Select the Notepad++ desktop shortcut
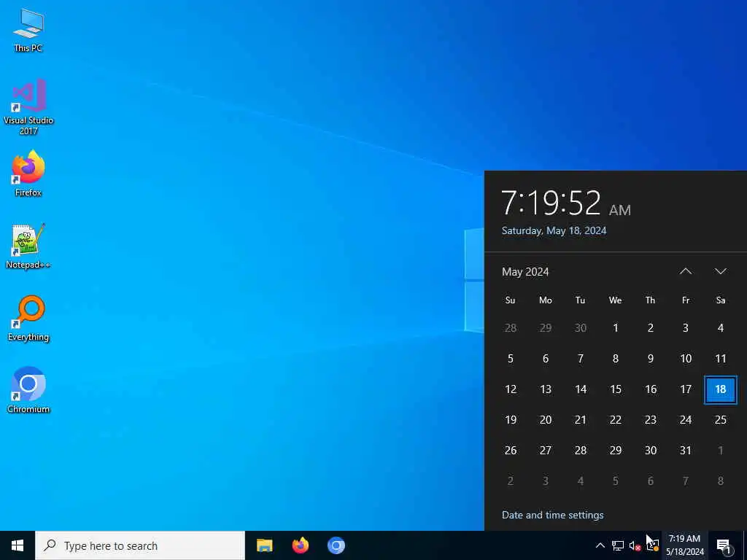 pyautogui.click(x=28, y=246)
